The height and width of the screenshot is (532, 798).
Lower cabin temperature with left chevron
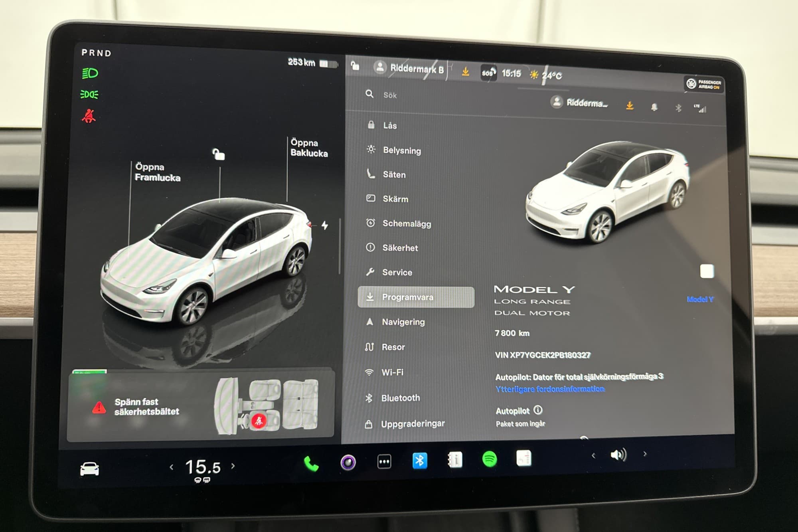(x=172, y=467)
